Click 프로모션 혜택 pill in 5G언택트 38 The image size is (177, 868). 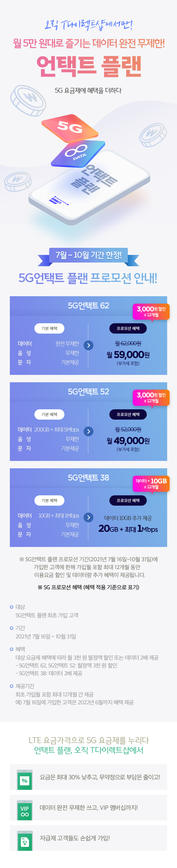coord(128,500)
